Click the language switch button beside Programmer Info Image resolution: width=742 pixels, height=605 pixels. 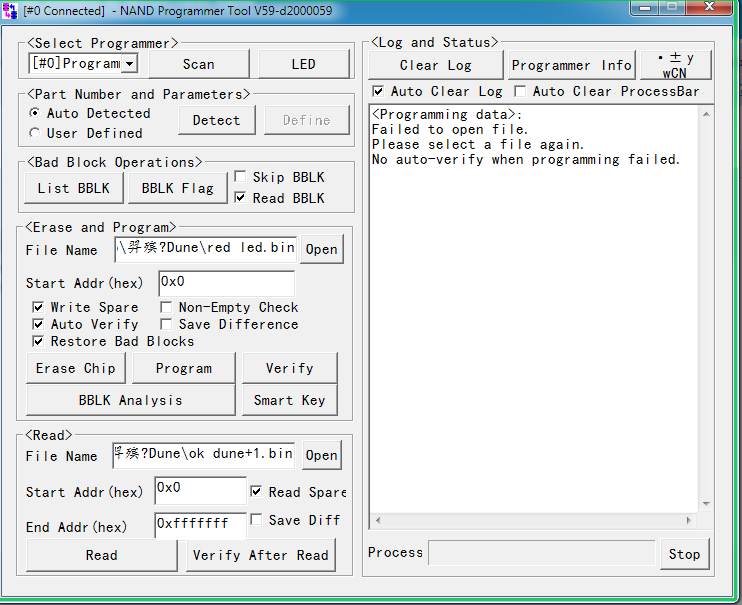coord(675,65)
